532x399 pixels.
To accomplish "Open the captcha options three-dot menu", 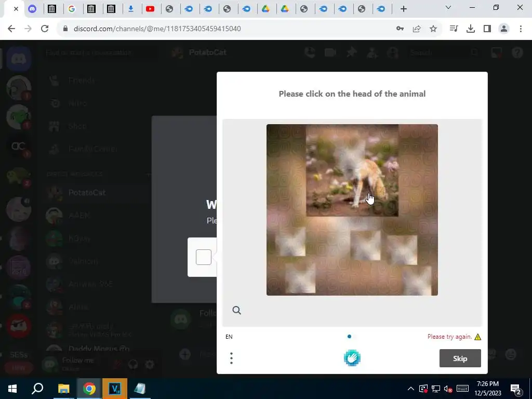I will [x=231, y=358].
